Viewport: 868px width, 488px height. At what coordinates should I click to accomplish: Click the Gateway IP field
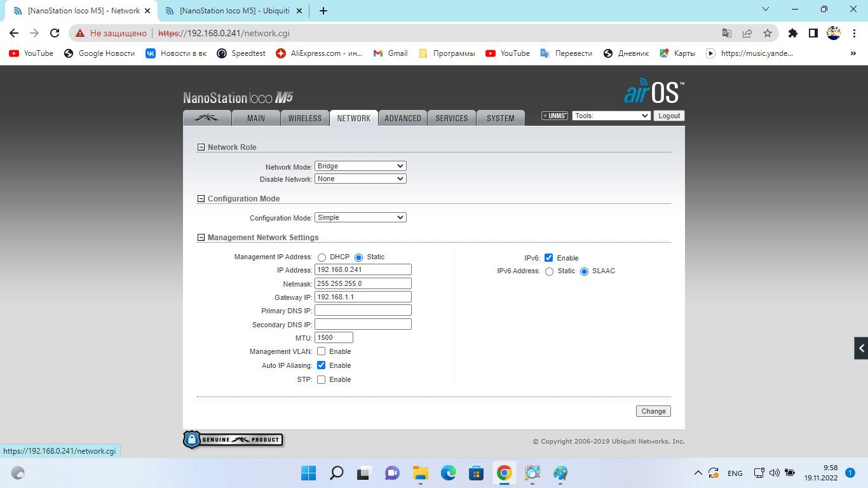363,297
